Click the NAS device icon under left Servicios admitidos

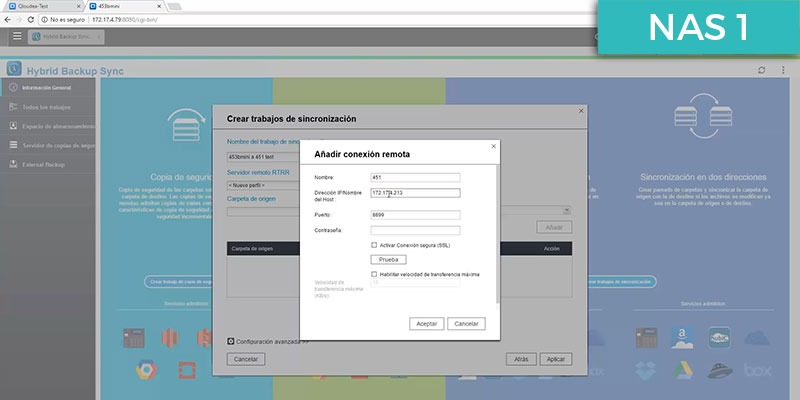(134, 338)
